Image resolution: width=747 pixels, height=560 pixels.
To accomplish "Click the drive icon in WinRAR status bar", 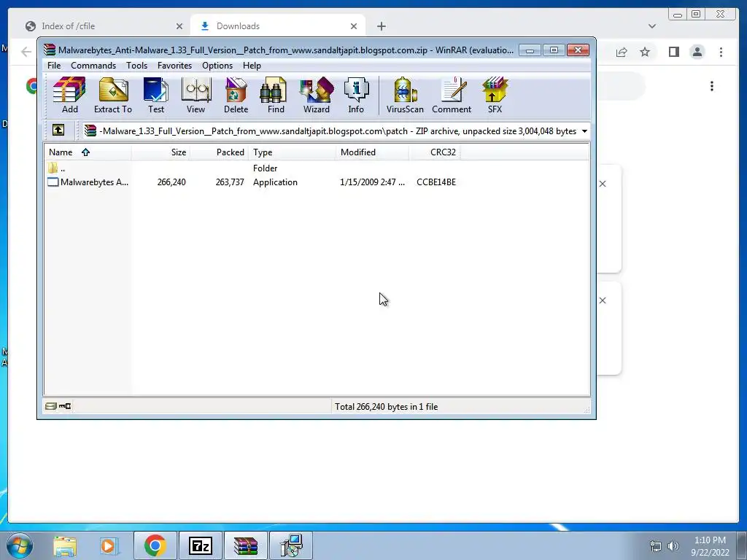I will tap(50, 406).
